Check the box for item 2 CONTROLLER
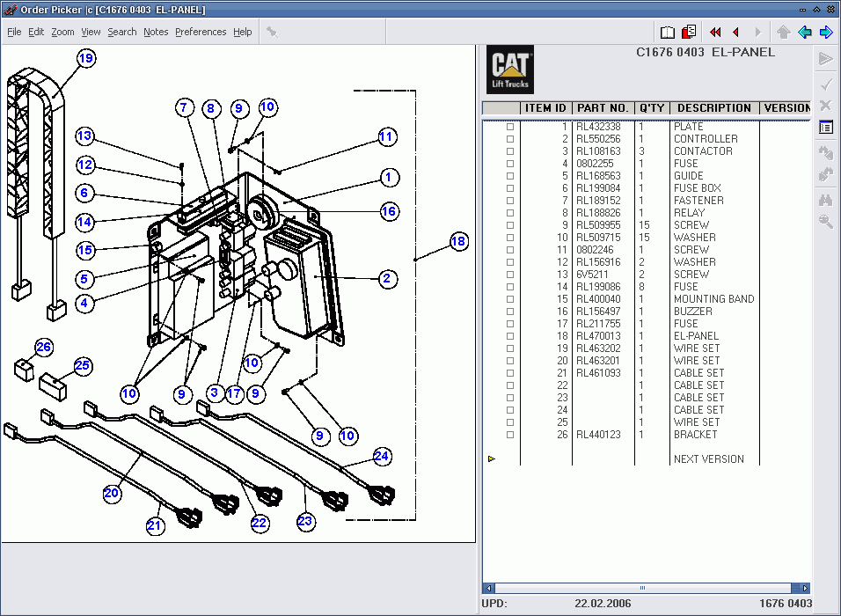The width and height of the screenshot is (841, 616). 510,139
